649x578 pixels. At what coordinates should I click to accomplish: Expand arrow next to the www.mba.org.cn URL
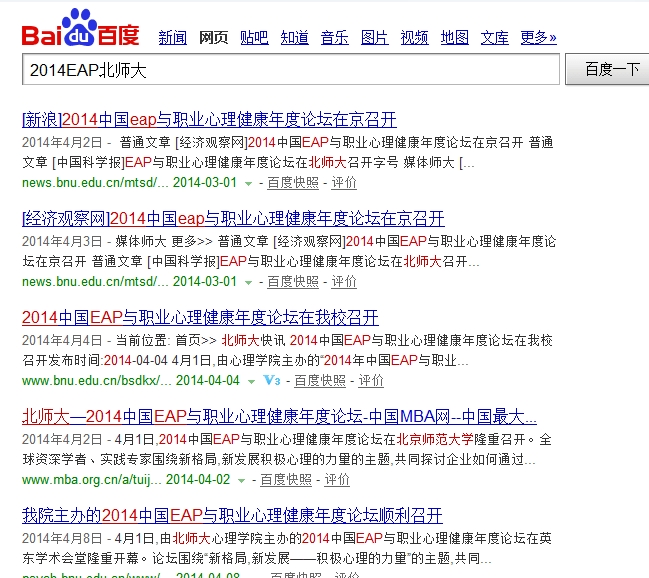coord(241,480)
